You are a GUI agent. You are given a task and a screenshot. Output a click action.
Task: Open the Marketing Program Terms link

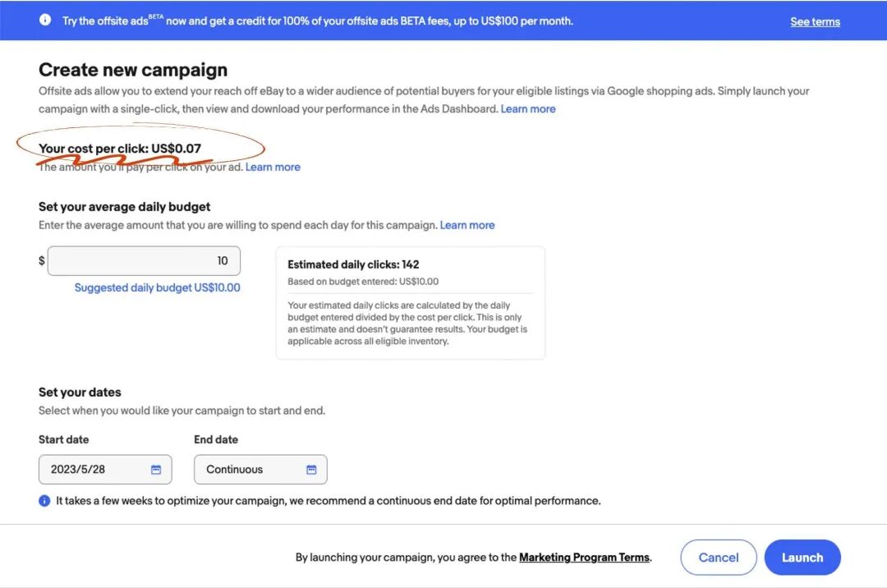pyautogui.click(x=585, y=558)
